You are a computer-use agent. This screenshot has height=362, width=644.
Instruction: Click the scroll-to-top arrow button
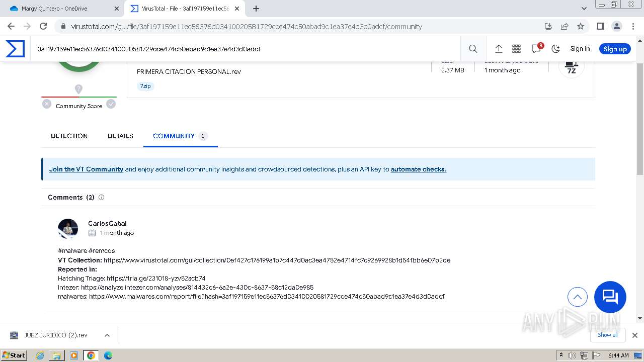tap(578, 297)
